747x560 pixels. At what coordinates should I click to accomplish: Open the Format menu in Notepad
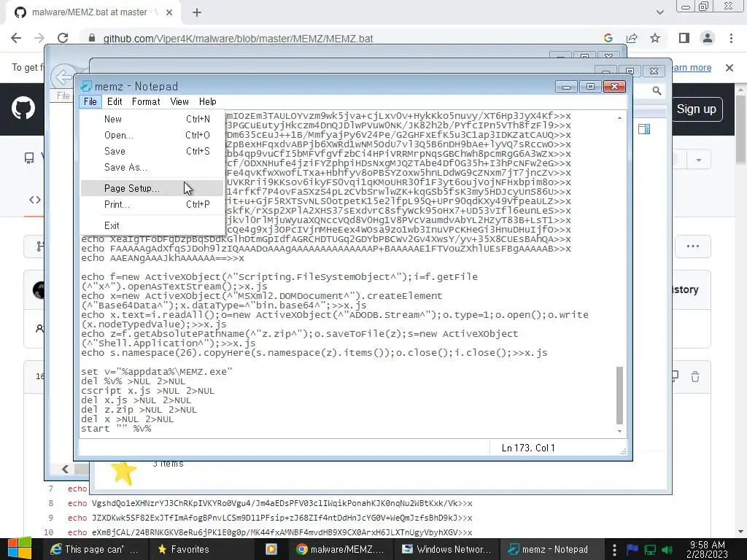click(146, 101)
